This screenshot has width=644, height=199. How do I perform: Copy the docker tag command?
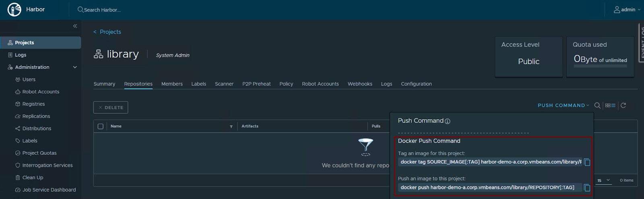[x=587, y=162]
